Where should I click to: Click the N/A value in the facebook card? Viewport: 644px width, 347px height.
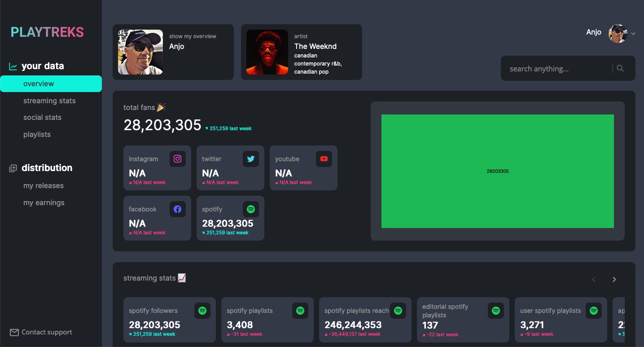(x=137, y=224)
